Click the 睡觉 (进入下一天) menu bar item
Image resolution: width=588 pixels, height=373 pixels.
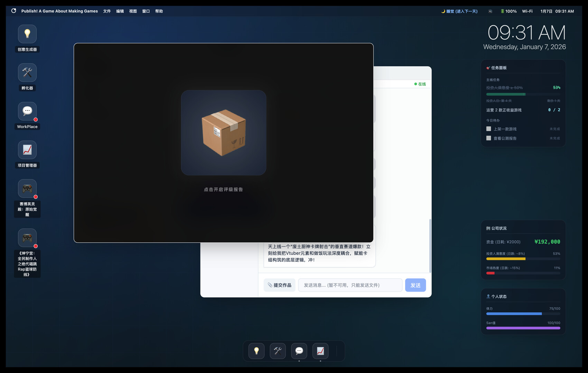pyautogui.click(x=459, y=11)
